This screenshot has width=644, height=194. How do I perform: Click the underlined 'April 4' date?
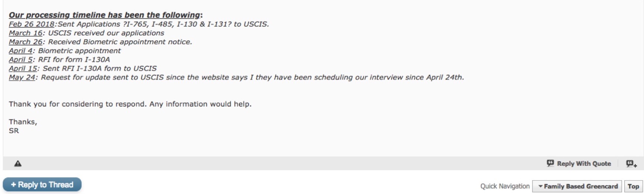21,51
